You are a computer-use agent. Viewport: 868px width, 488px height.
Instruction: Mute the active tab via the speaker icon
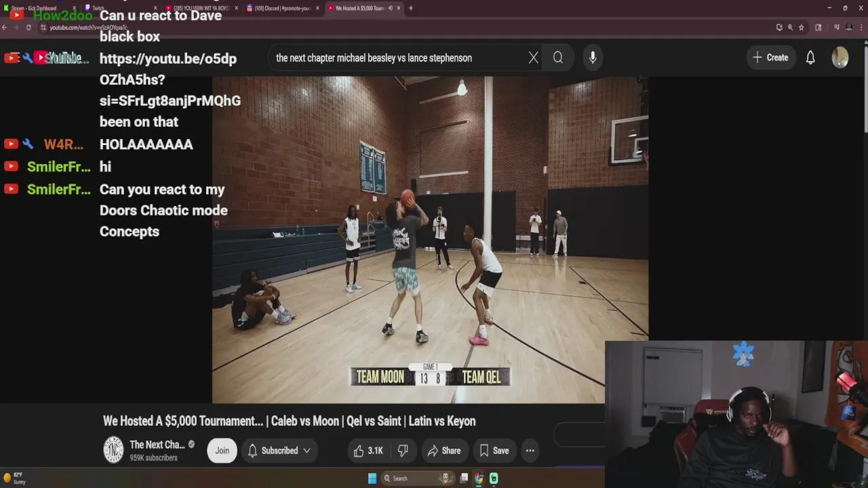pos(390,8)
